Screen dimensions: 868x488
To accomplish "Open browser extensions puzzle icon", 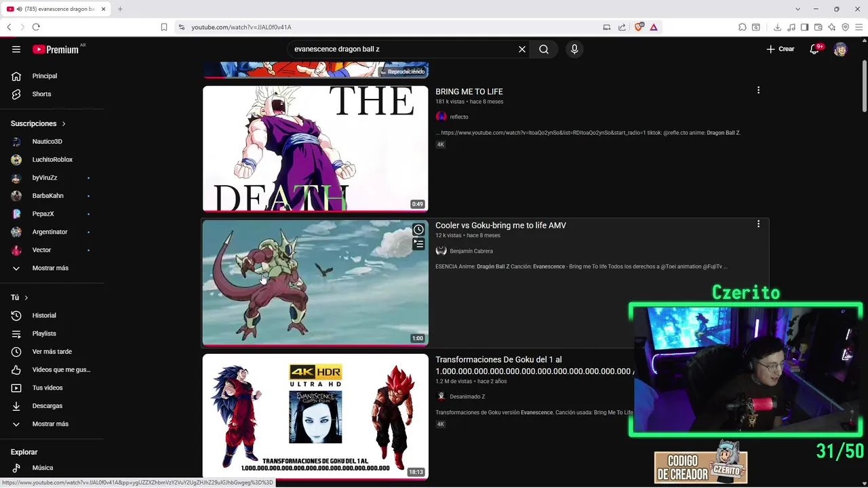I will coord(743,27).
